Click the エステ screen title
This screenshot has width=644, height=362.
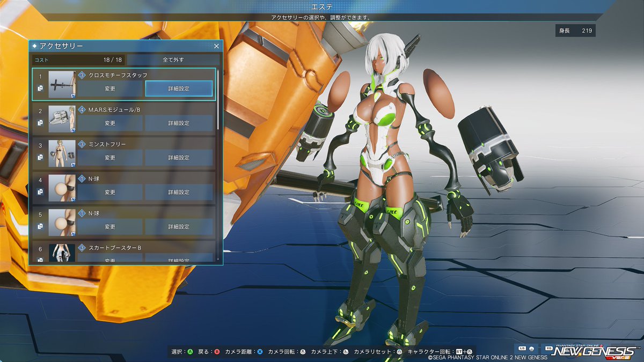322,6
